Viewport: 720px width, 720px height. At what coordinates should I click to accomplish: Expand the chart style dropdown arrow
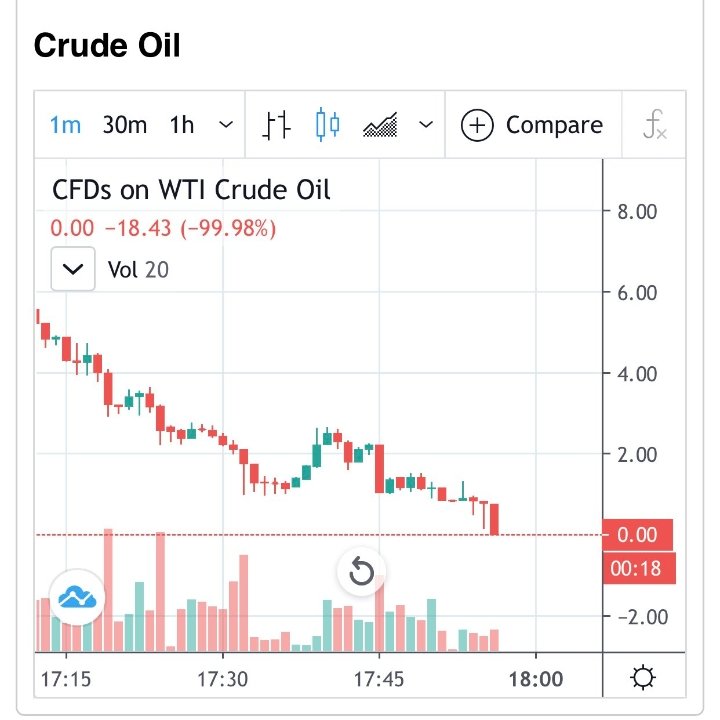pyautogui.click(x=426, y=126)
